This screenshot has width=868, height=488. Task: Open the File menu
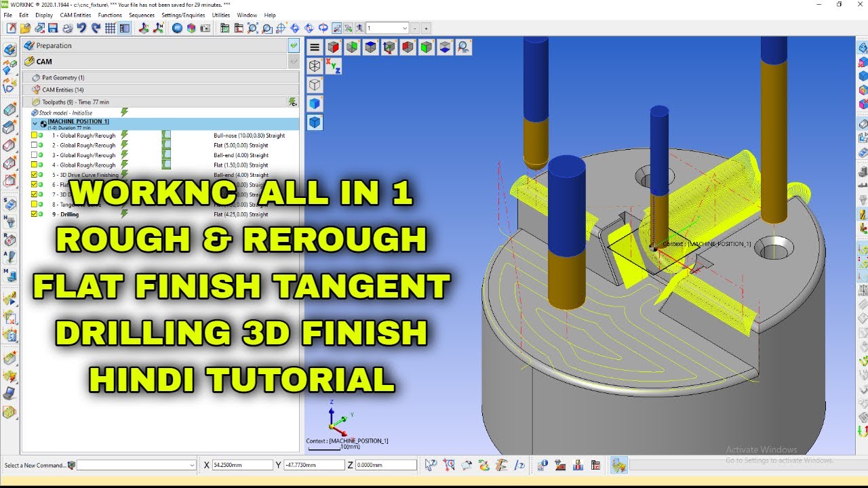[x=8, y=15]
